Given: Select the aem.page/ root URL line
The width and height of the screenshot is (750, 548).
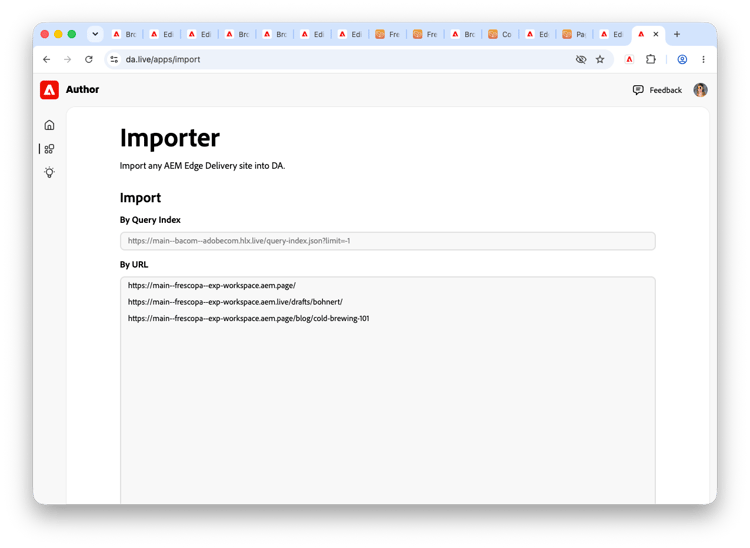Looking at the screenshot, I should (211, 285).
